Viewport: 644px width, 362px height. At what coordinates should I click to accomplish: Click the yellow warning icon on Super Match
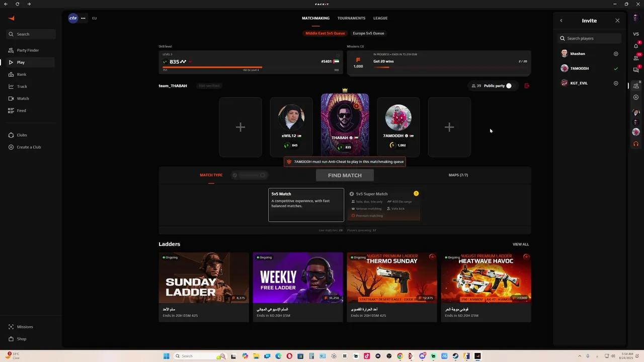pyautogui.click(x=416, y=194)
